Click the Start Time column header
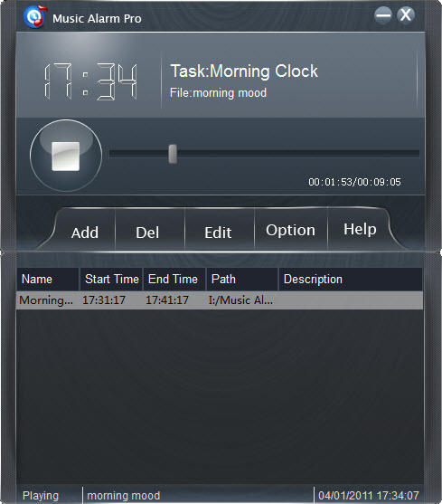The height and width of the screenshot is (504, 442). coord(111,279)
